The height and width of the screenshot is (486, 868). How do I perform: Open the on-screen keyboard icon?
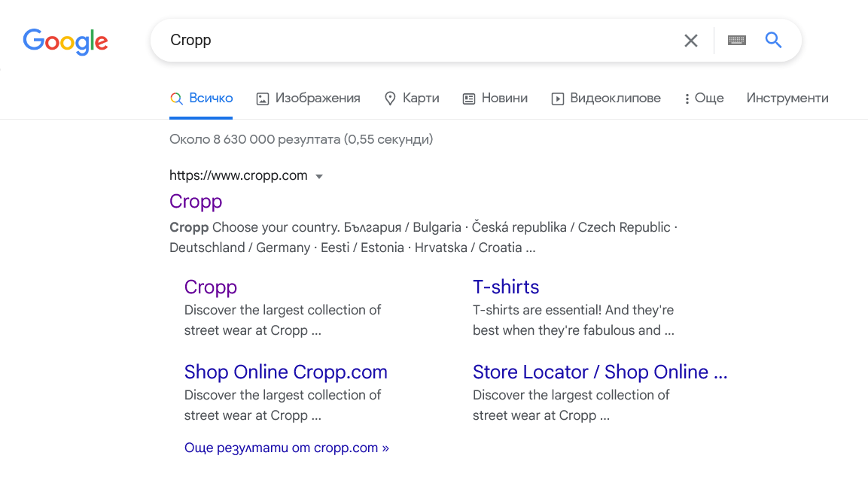tap(736, 41)
